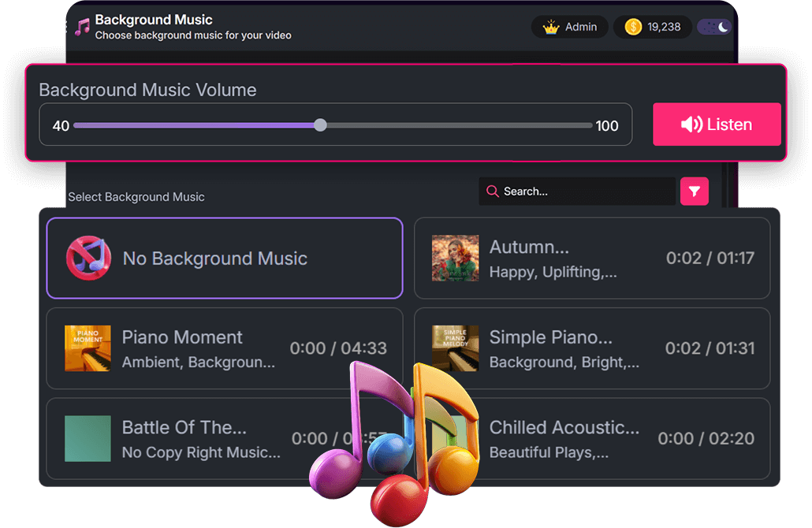Click the gold coin balance icon
The height and width of the screenshot is (528, 812).
pos(633,27)
